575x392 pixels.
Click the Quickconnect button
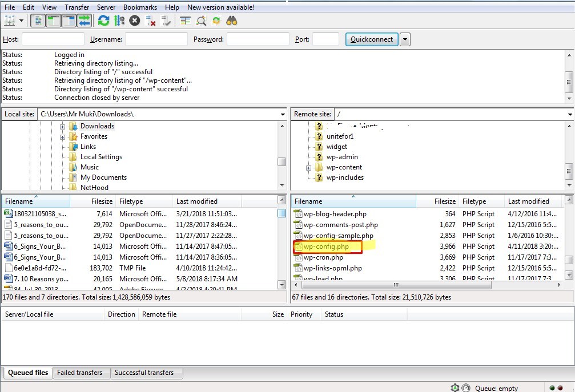(372, 39)
